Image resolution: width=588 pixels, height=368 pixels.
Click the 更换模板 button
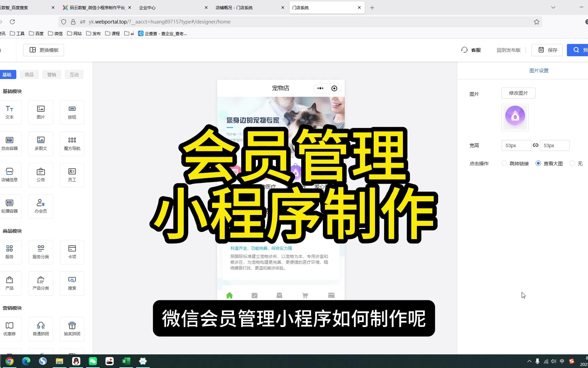click(x=44, y=50)
